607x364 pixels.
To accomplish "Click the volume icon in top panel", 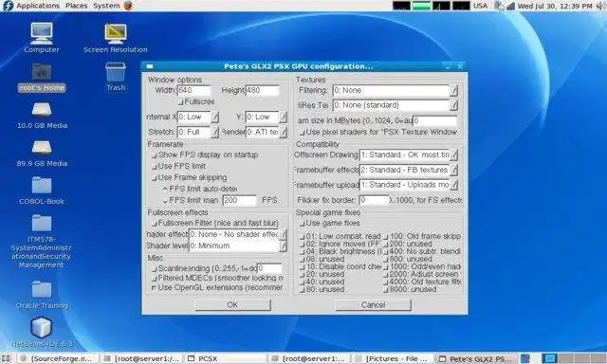I will [x=600, y=6].
